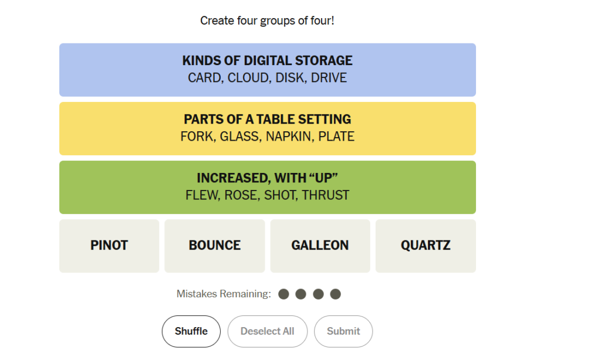Click the Mistakes Remaining label
Screen dimensions: 601x364
click(224, 294)
